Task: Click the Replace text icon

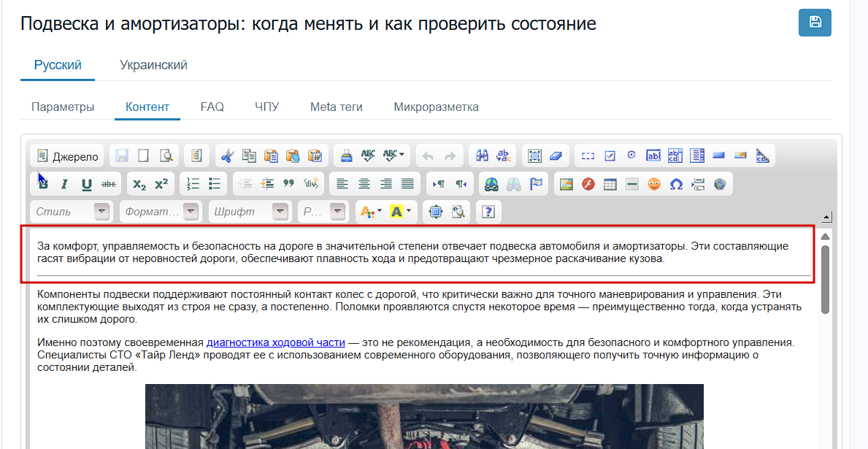Action: (x=504, y=156)
